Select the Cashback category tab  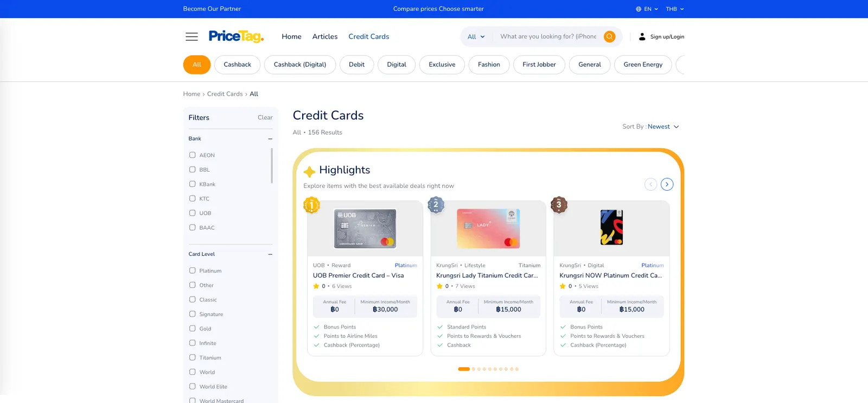[238, 65]
